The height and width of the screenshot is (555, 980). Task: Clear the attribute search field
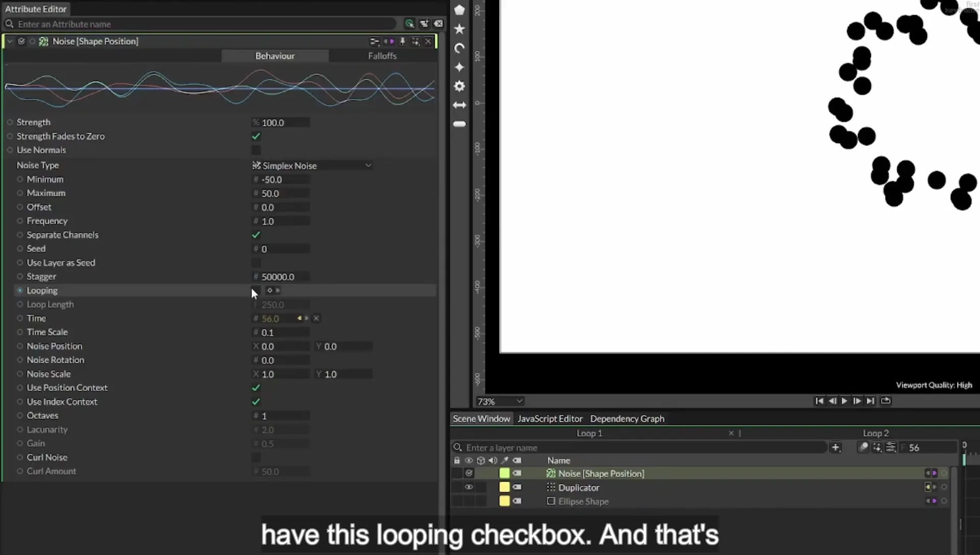438,23
